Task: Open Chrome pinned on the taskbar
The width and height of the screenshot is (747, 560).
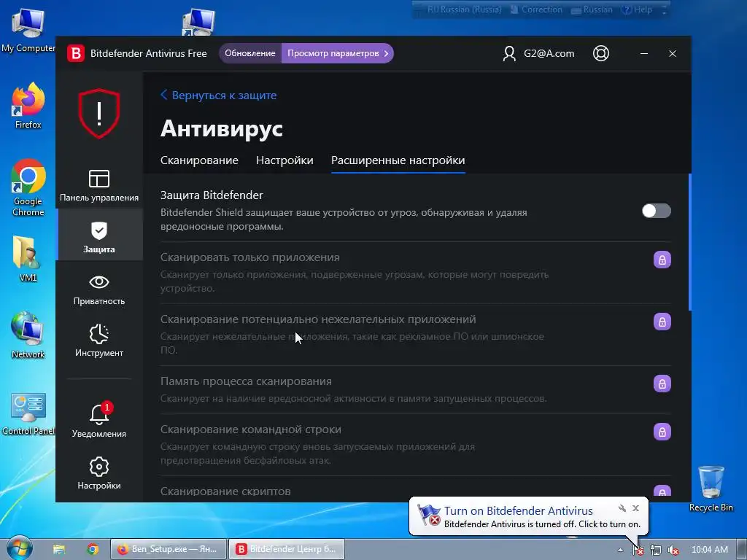Action: pyautogui.click(x=93, y=549)
